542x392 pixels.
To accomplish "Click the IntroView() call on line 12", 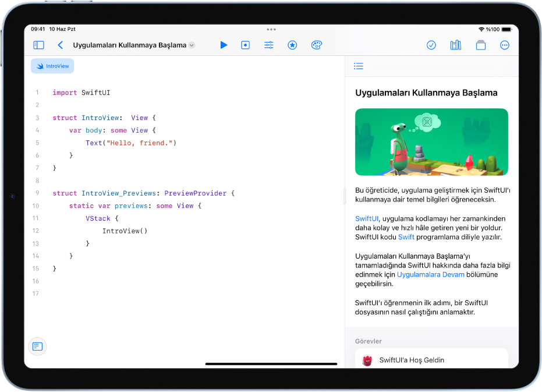I will 125,231.
